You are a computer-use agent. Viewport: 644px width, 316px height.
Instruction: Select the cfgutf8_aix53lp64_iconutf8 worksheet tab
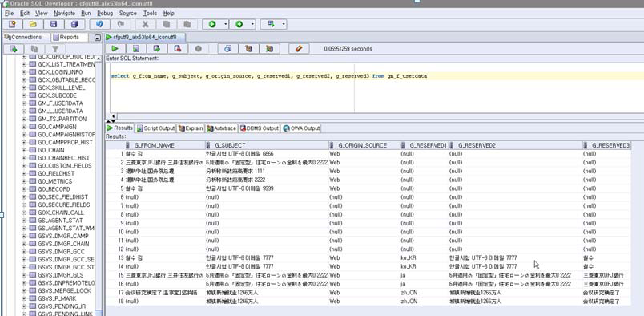145,37
